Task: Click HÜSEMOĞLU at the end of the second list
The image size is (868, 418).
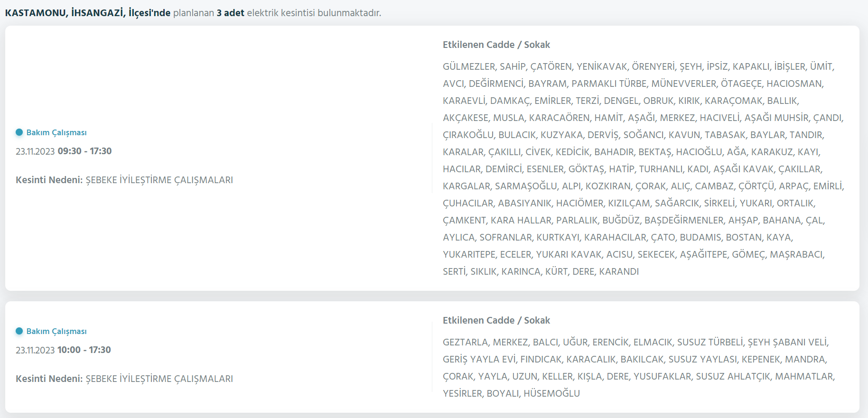Action: 551,393
